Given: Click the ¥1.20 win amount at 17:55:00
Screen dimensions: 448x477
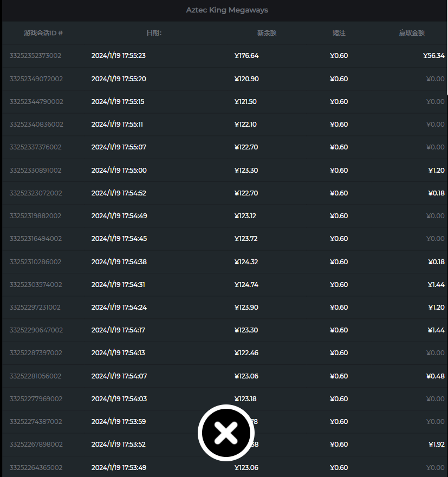Looking at the screenshot, I should [437, 171].
